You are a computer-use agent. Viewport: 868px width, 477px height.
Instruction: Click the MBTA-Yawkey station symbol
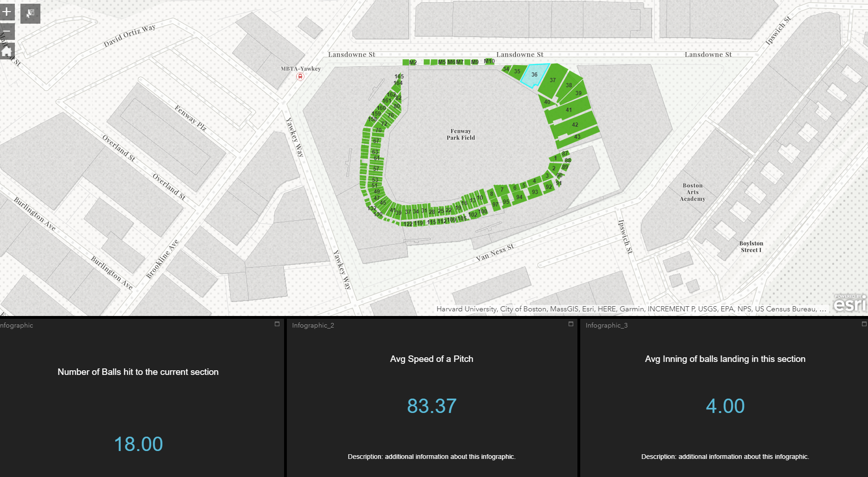click(300, 76)
